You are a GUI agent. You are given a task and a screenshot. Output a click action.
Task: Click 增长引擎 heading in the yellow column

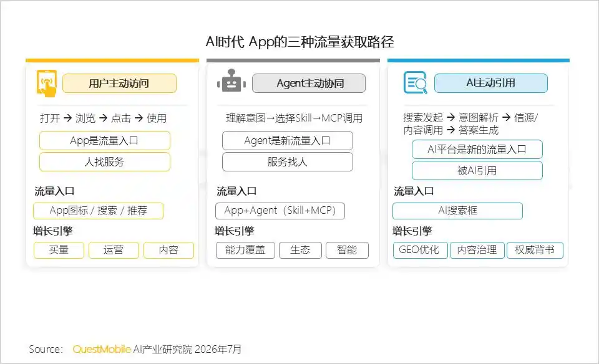[52, 231]
